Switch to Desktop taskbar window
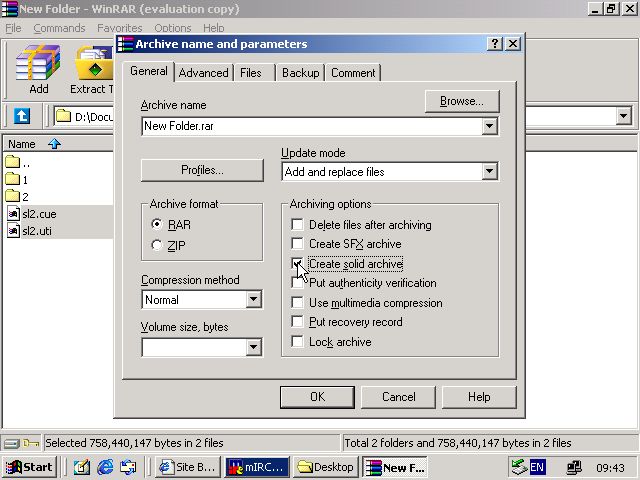Image resolution: width=640 pixels, height=480 pixels. point(327,467)
